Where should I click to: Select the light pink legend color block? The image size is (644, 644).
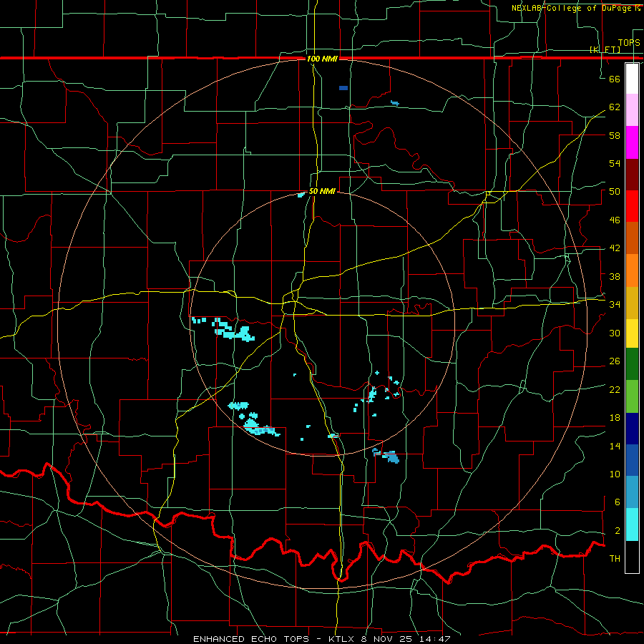[x=632, y=109]
